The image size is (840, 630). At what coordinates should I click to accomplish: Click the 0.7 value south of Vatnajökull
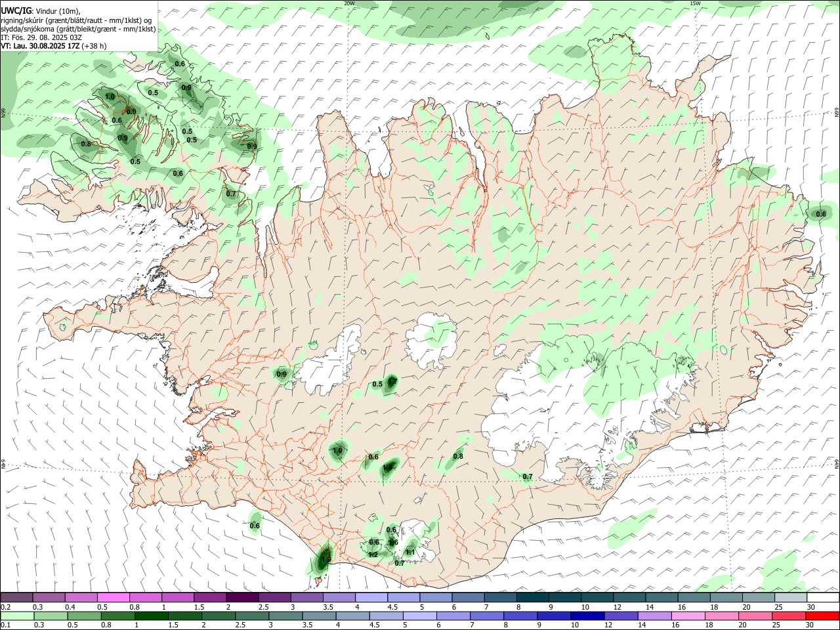tap(528, 476)
